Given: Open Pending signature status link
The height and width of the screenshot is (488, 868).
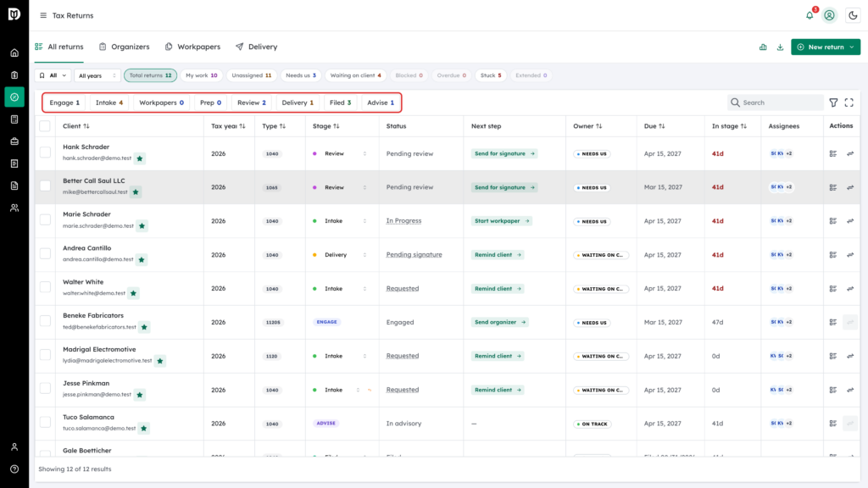Looking at the screenshot, I should pos(414,254).
